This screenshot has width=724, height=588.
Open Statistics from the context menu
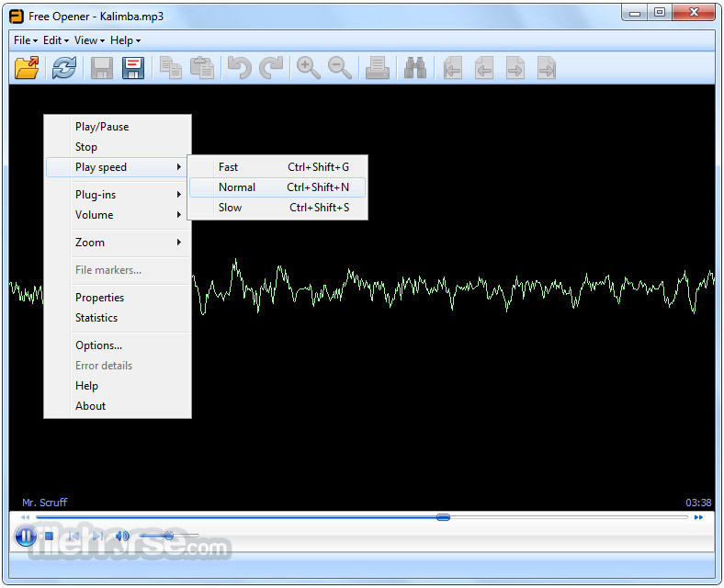118,318
